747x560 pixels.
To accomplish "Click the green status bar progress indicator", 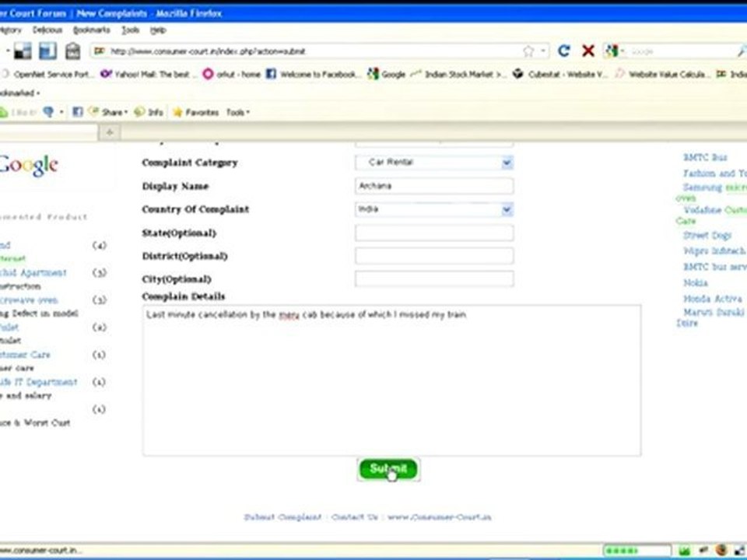I will tap(637, 551).
